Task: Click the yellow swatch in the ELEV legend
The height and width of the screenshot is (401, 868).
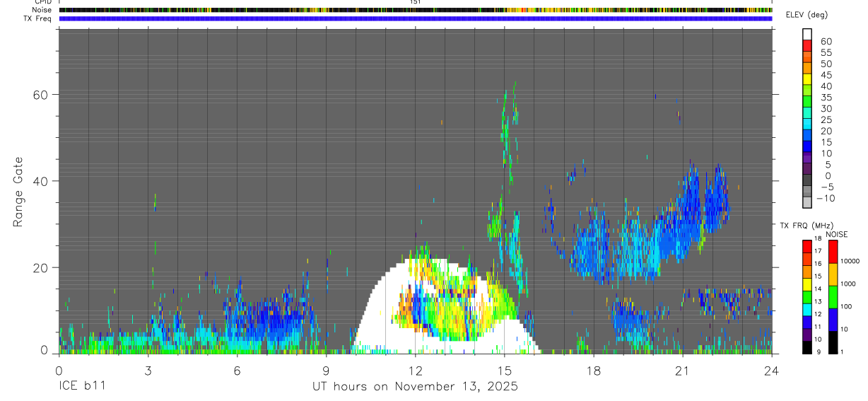Action: [x=807, y=79]
